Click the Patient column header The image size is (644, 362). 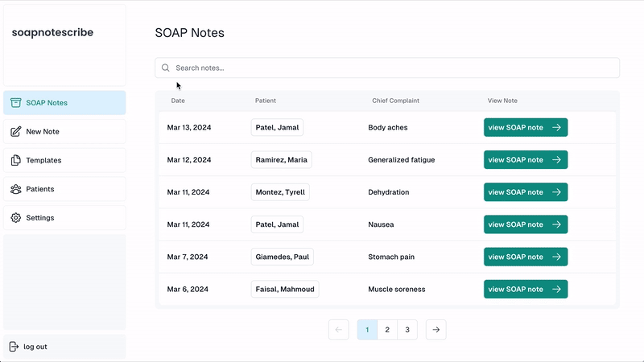tap(266, 101)
